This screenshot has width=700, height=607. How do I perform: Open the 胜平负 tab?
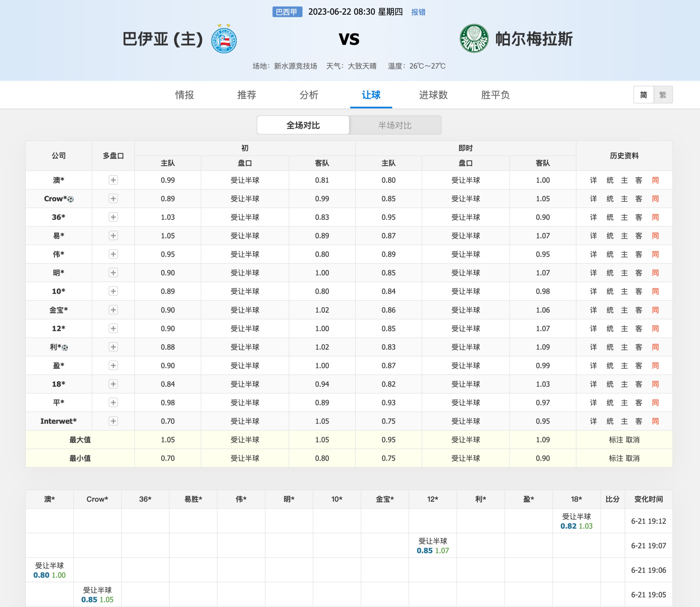point(495,95)
